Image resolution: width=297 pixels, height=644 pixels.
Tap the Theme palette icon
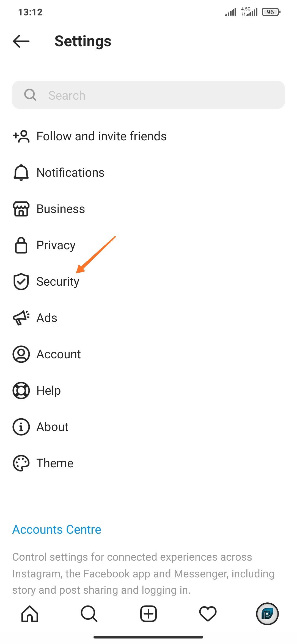[21, 463]
